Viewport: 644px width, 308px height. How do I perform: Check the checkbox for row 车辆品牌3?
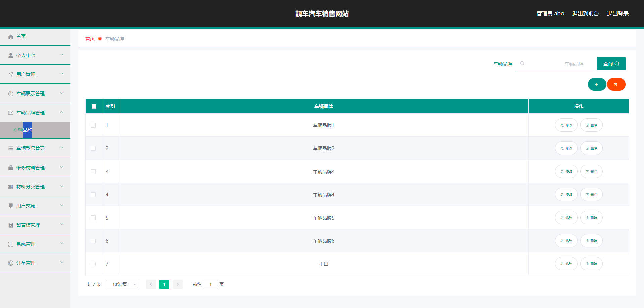point(93,172)
